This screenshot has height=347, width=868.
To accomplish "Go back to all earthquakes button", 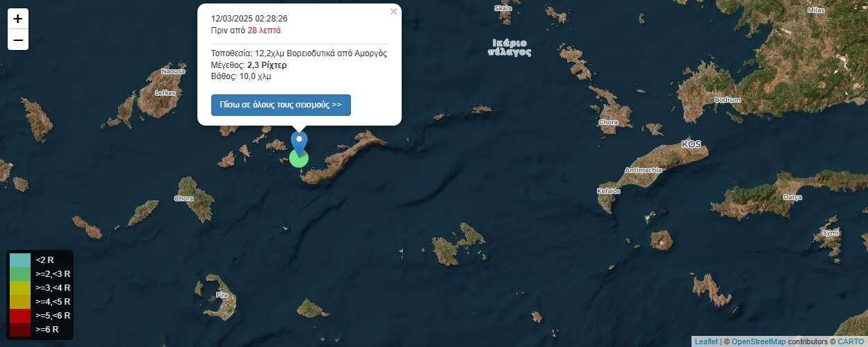I will (x=281, y=105).
